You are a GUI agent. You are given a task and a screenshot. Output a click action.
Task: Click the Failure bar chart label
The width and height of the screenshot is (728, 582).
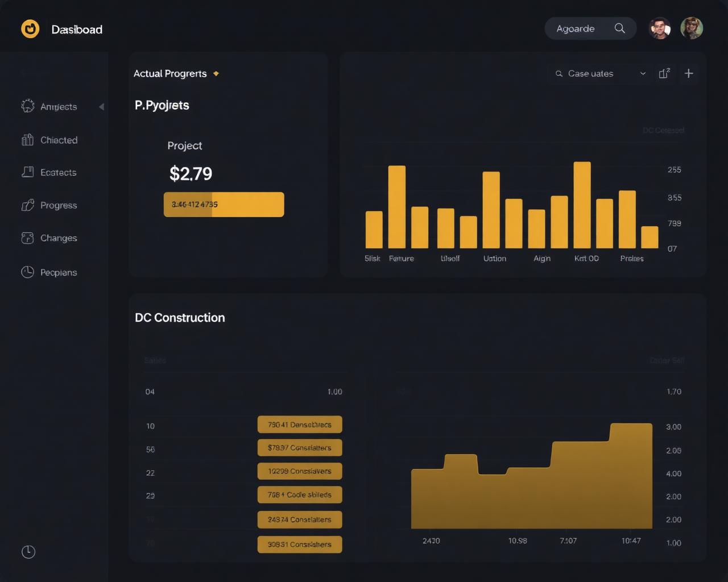pos(402,258)
